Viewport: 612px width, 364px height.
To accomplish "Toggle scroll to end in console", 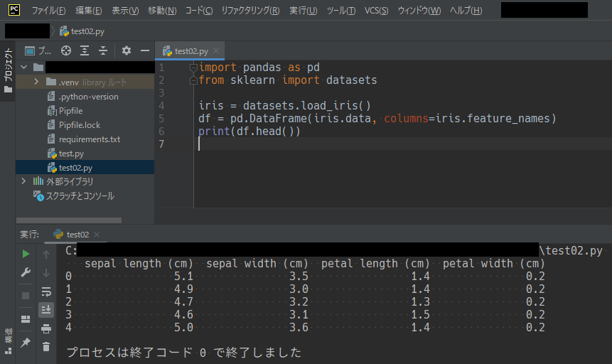I will pos(46,310).
